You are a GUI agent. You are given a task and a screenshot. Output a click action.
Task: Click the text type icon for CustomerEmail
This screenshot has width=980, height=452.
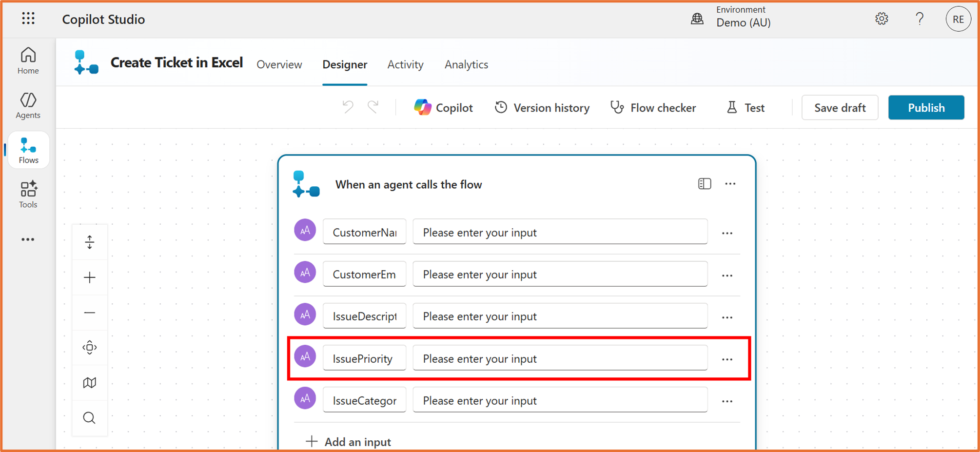305,273
